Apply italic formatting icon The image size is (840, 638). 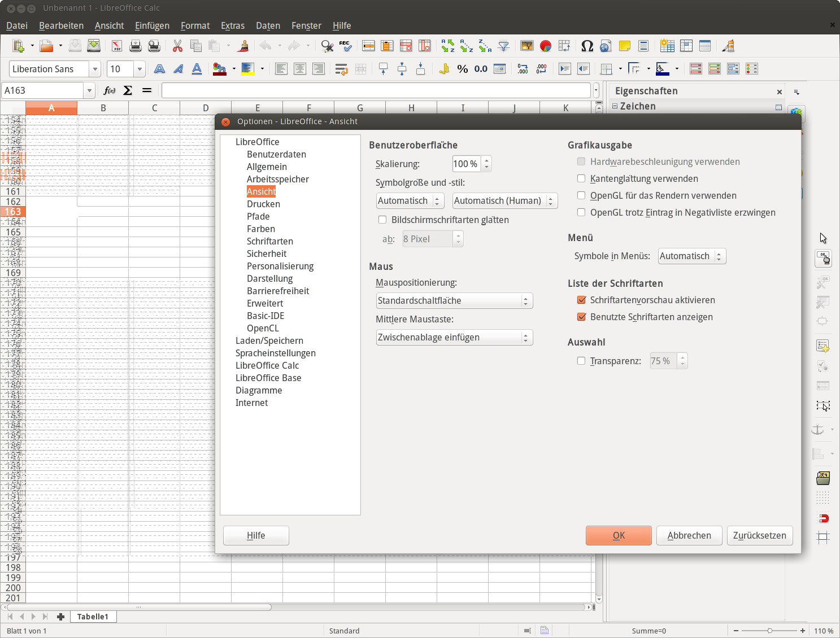[179, 69]
